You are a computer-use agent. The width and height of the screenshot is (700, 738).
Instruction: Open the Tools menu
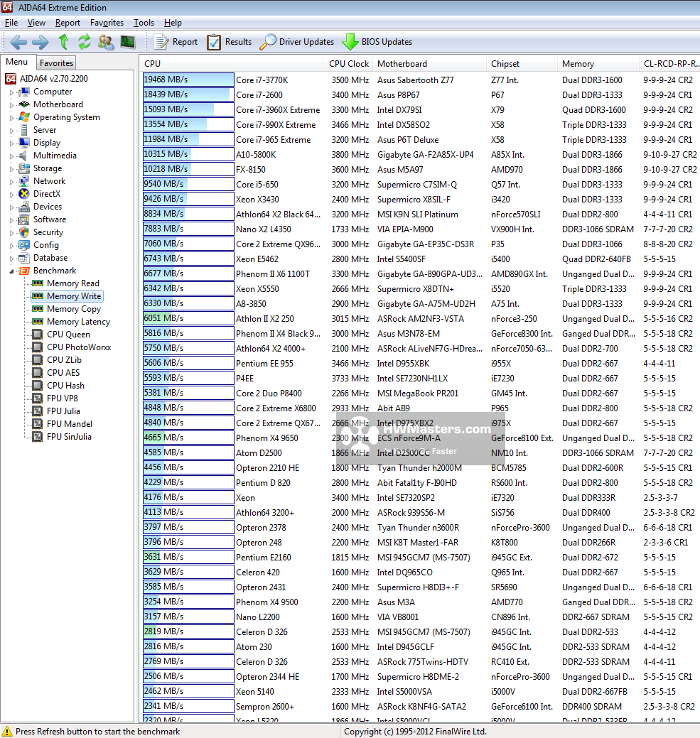[144, 23]
